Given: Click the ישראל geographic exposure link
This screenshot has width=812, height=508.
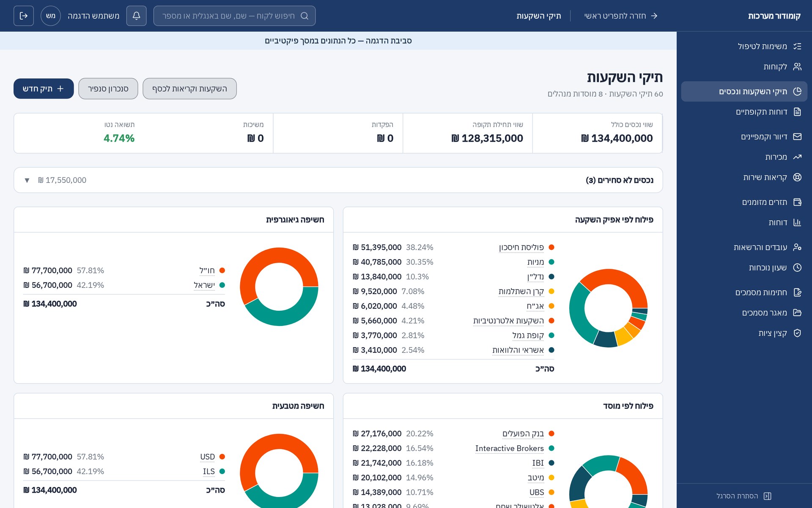Looking at the screenshot, I should point(204,285).
